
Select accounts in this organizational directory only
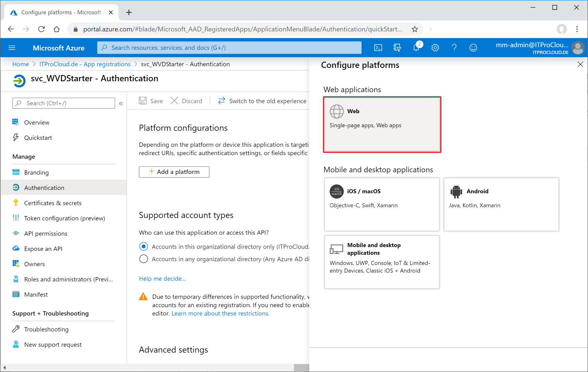point(144,247)
